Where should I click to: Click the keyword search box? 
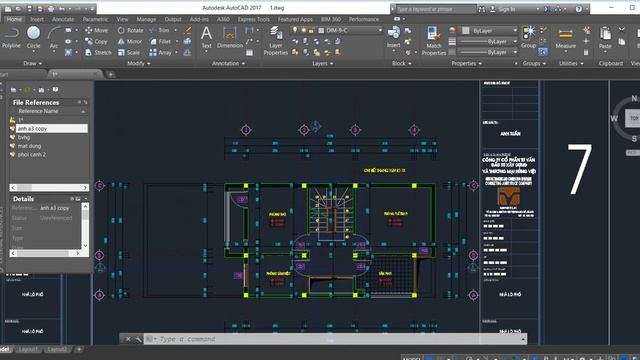pos(435,9)
